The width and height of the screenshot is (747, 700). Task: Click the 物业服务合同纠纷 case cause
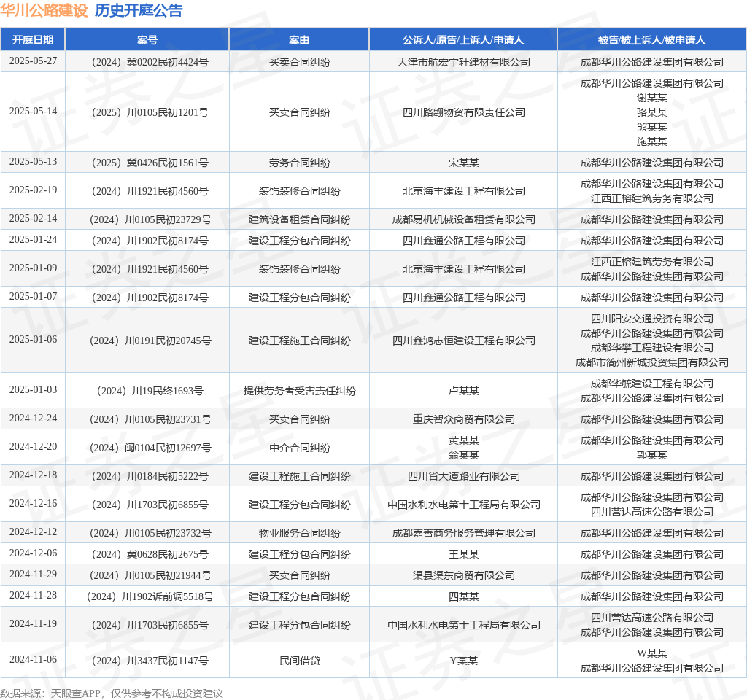299,533
